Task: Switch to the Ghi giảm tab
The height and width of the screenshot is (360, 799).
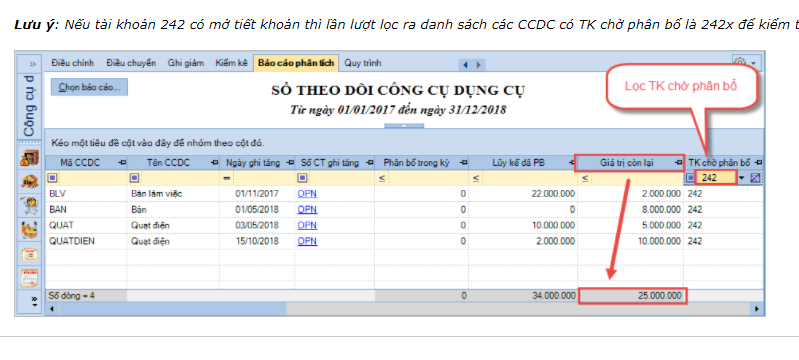Action: [x=185, y=63]
